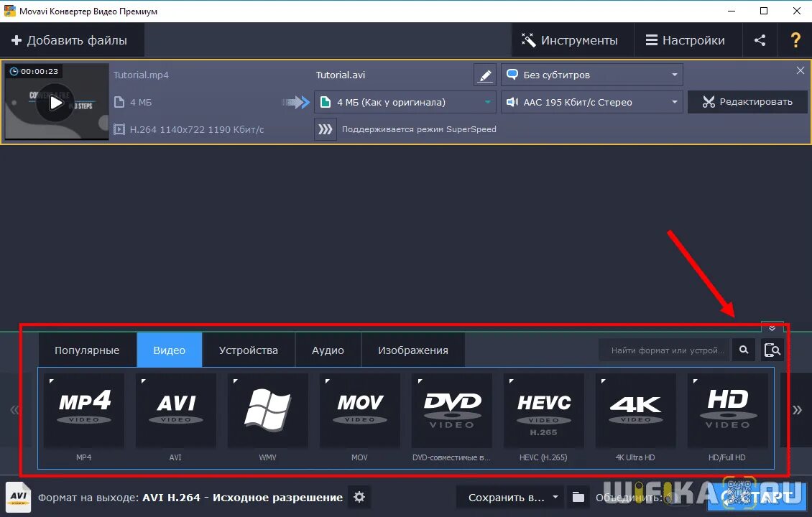Switch to Видео tab
812x517 pixels.
170,350
